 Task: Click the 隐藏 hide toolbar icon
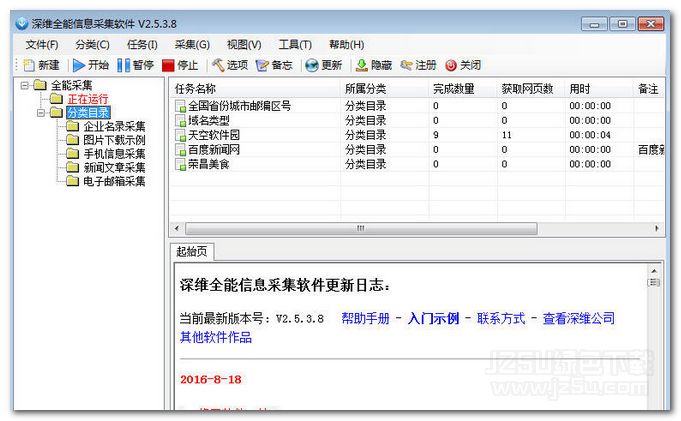pyautogui.click(x=361, y=65)
